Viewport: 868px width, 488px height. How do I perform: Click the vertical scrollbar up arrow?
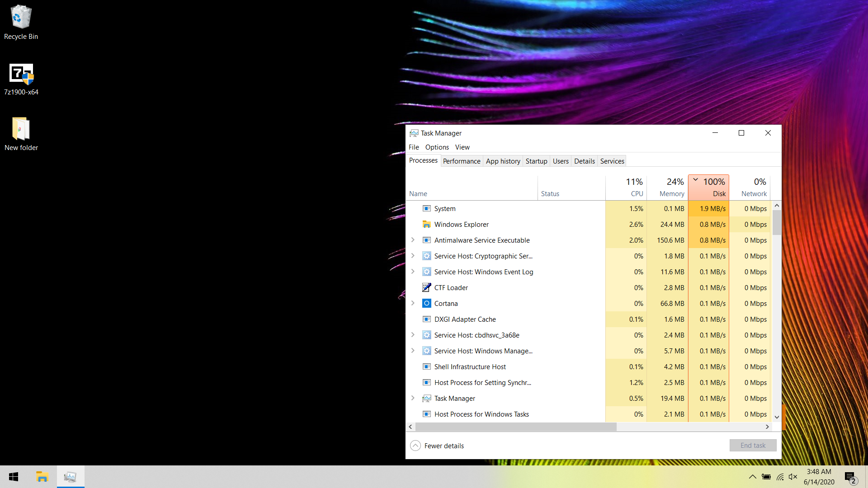click(777, 206)
